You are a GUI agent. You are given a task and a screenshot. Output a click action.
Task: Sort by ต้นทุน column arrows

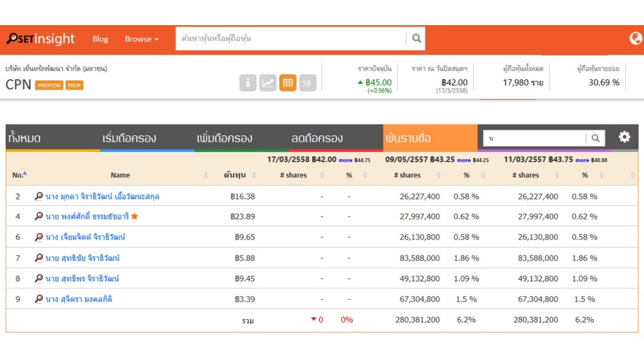pyautogui.click(x=254, y=175)
